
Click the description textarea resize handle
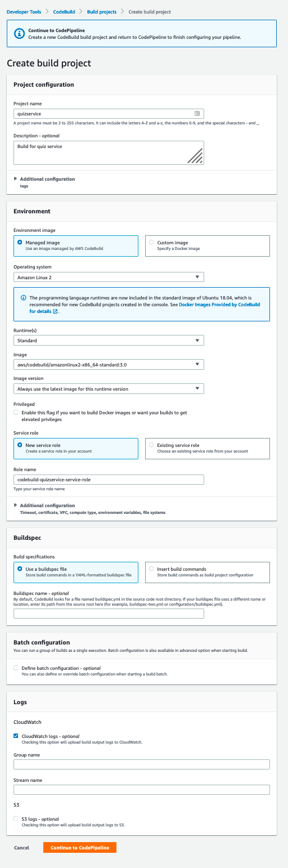pos(195,155)
